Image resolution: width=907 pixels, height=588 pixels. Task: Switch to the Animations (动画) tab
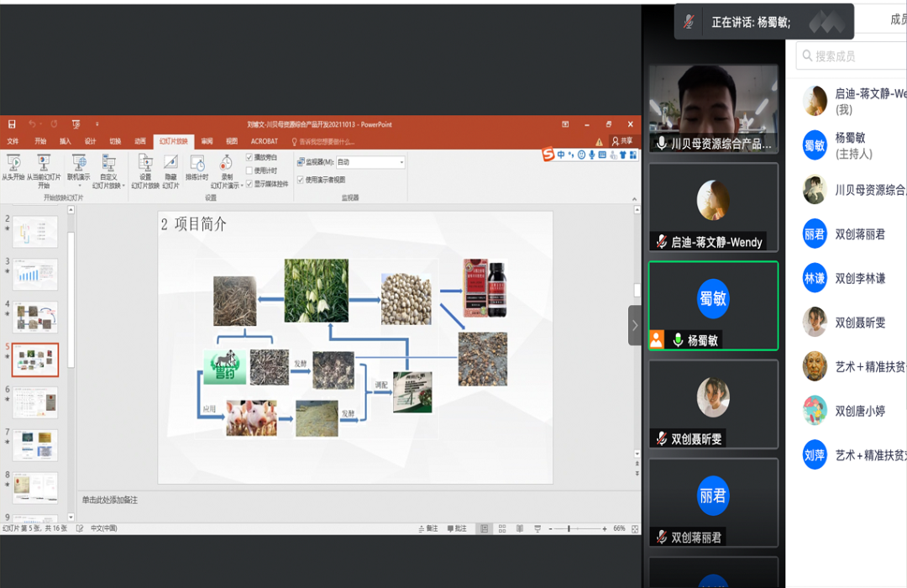pyautogui.click(x=140, y=141)
